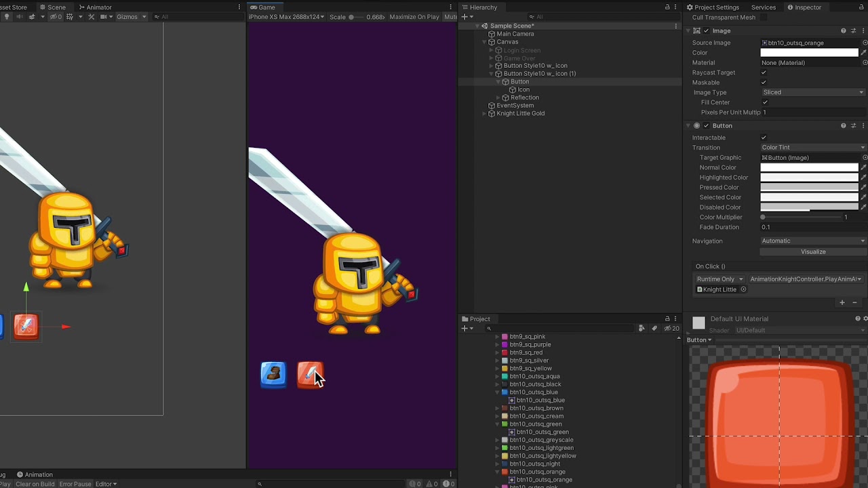This screenshot has width=868, height=488.
Task: Use eyedropper next to Pressed Color
Action: click(864, 187)
